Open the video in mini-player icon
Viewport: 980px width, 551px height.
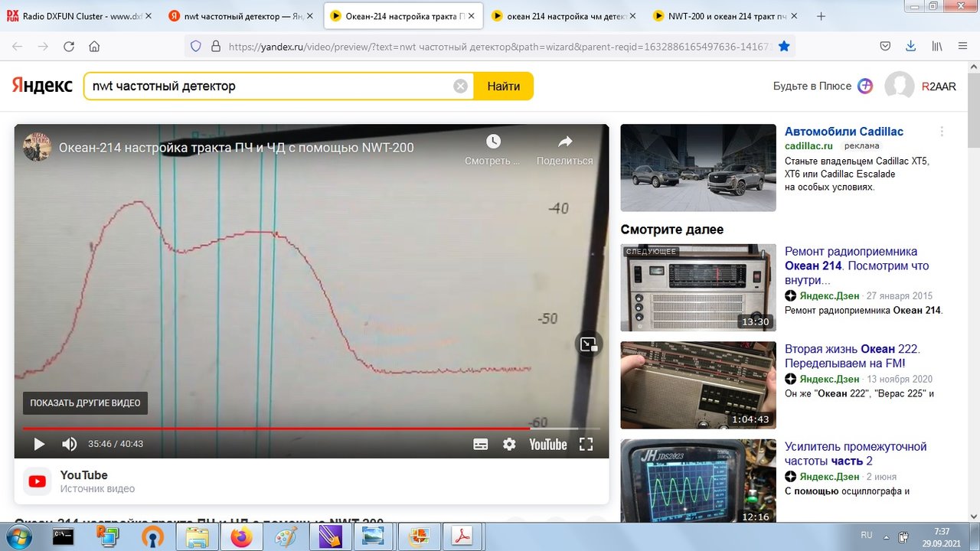pyautogui.click(x=589, y=344)
